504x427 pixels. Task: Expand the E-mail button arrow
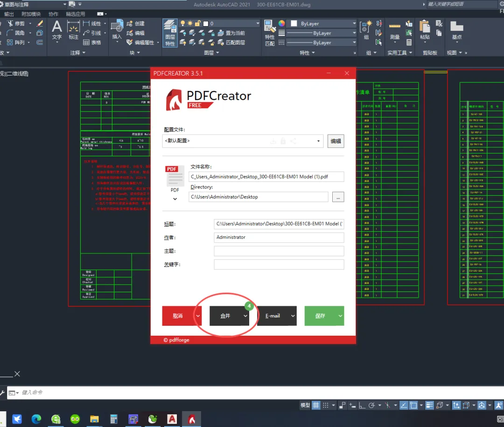tap(293, 316)
